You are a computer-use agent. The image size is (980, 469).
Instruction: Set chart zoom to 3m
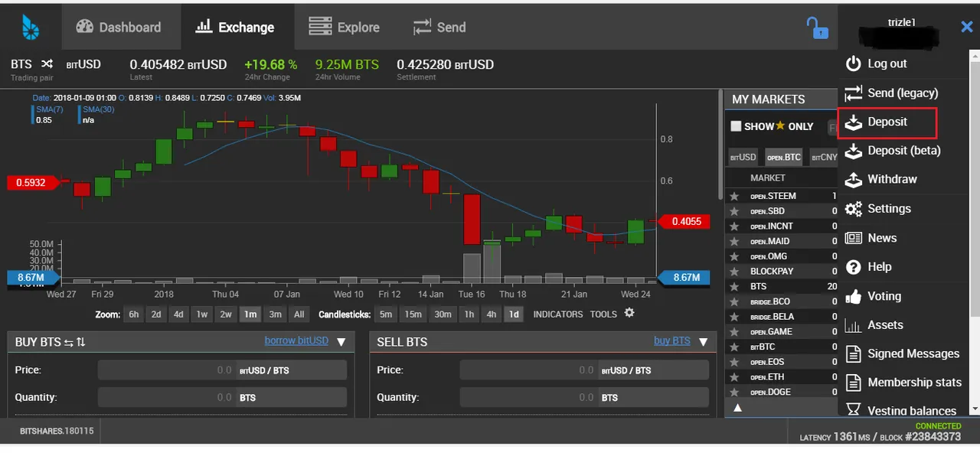[276, 314]
